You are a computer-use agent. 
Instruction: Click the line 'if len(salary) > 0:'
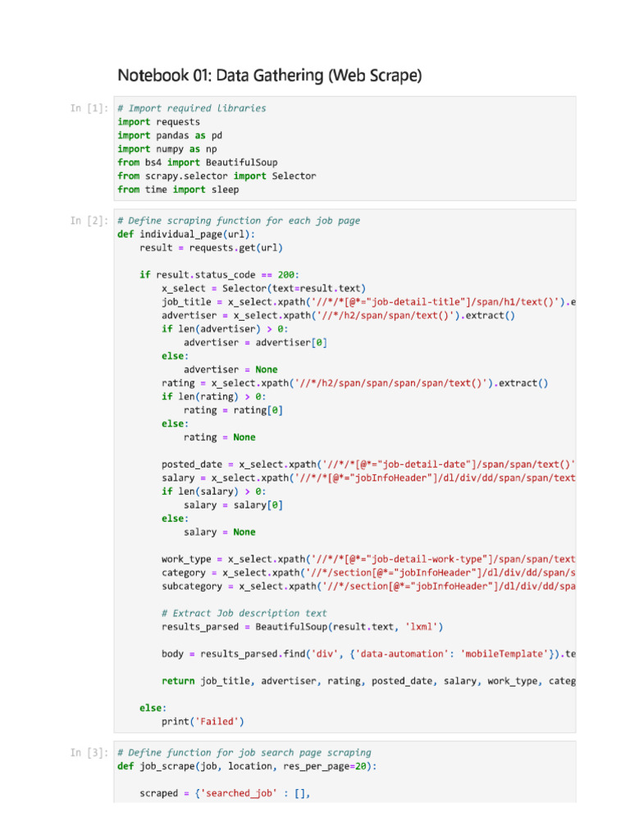[214, 491]
